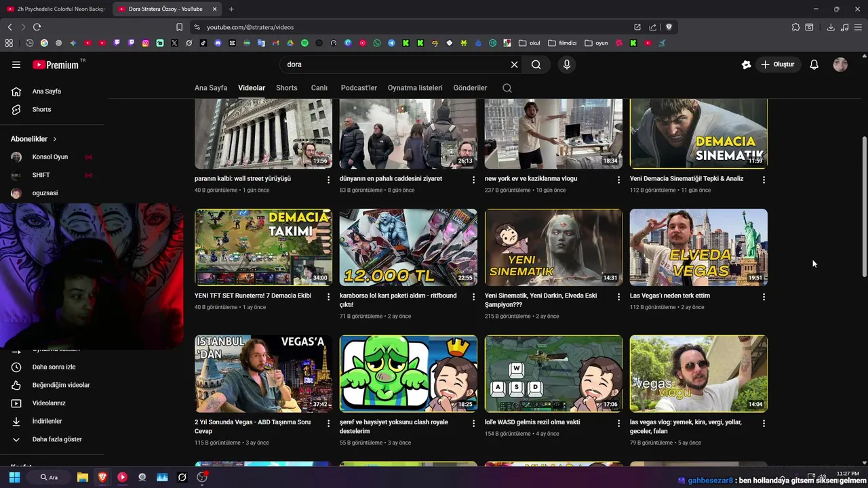The width and height of the screenshot is (868, 488).
Task: Switch to 2h Psychedelic Colorful Neon tab
Action: (56, 9)
